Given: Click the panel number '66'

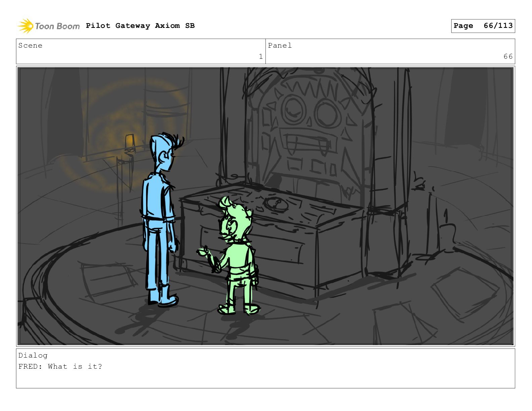Looking at the screenshot, I should [x=508, y=57].
